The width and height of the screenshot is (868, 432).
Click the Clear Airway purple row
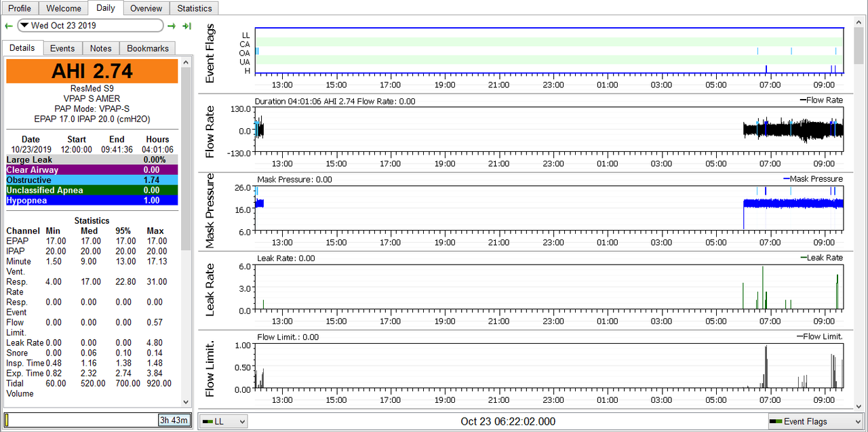point(92,170)
